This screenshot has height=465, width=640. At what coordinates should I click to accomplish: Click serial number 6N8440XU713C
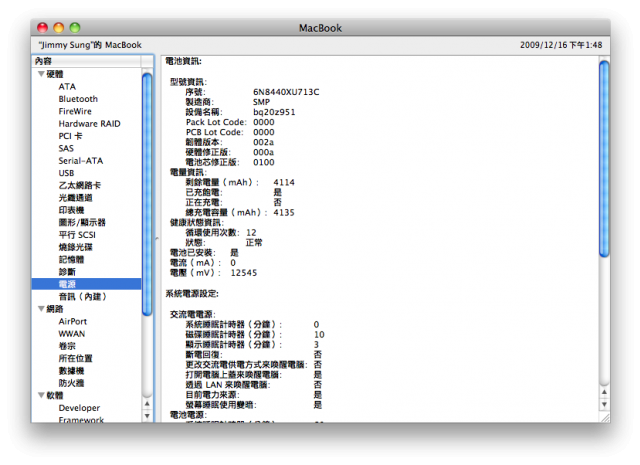286,92
